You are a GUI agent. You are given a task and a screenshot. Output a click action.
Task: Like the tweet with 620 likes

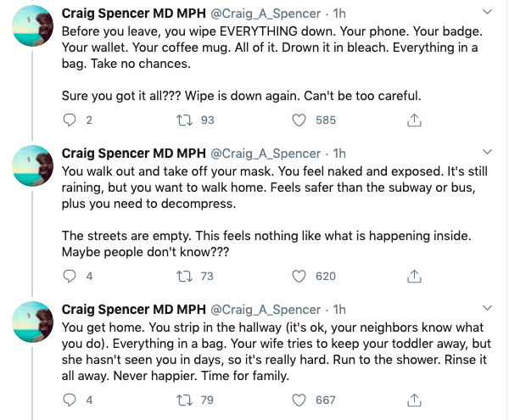pos(299,276)
